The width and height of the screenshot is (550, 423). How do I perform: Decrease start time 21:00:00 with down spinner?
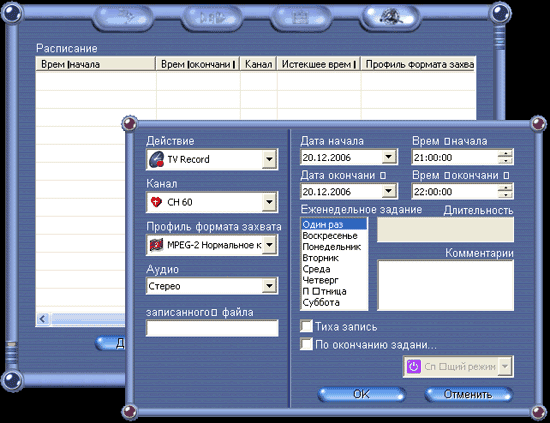click(505, 161)
